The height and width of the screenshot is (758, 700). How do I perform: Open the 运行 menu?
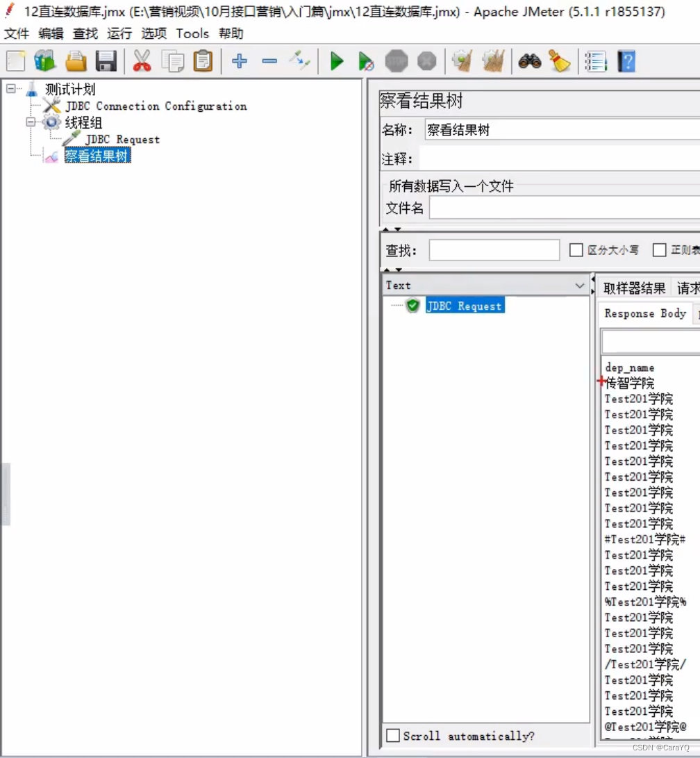click(119, 33)
